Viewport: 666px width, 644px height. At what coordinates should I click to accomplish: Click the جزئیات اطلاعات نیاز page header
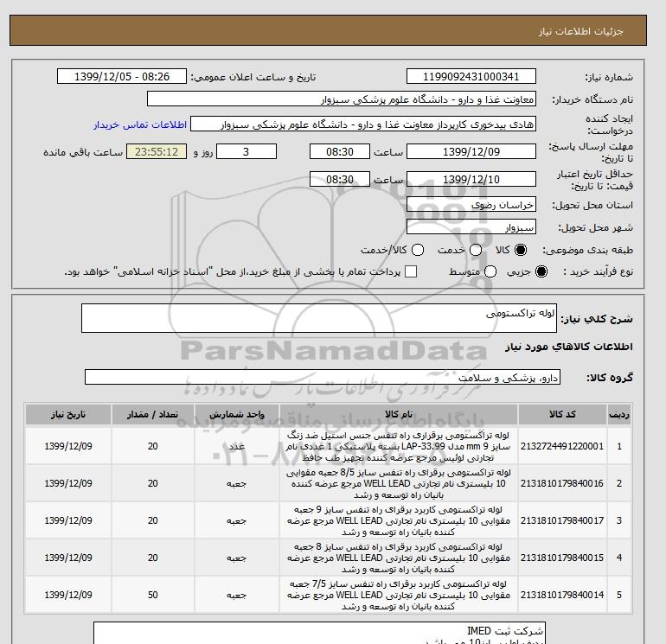pos(581,31)
